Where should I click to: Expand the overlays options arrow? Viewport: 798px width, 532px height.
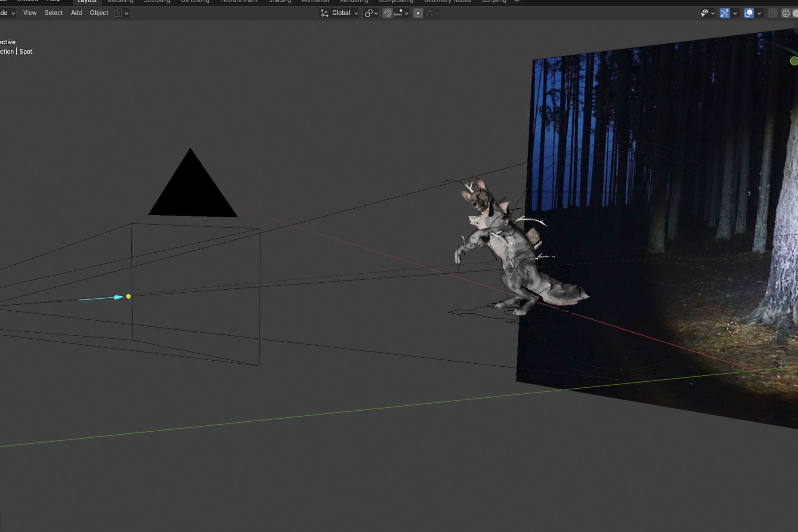coord(759,13)
